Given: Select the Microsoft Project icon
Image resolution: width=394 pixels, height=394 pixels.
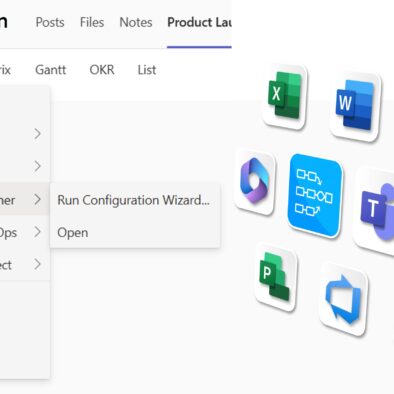Looking at the screenshot, I should click(276, 277).
